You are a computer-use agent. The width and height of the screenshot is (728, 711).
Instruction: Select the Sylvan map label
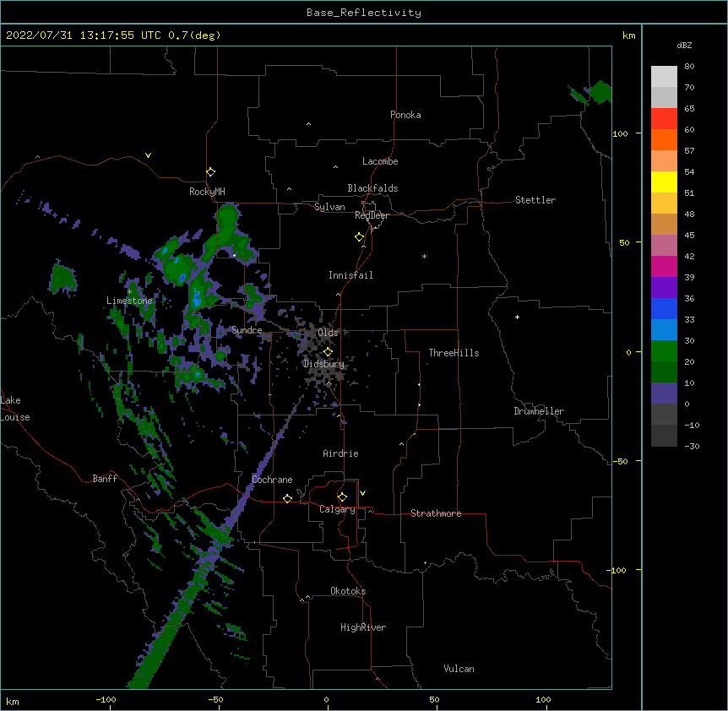pos(329,207)
